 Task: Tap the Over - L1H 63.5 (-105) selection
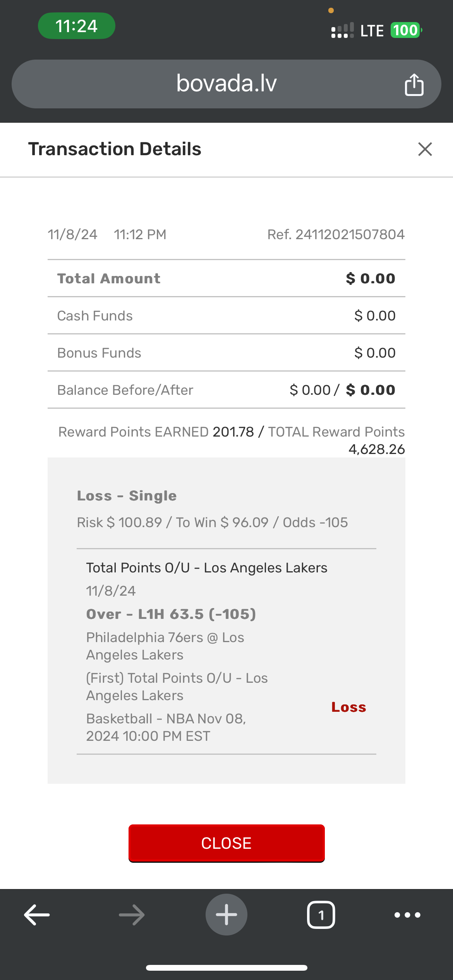click(x=171, y=614)
